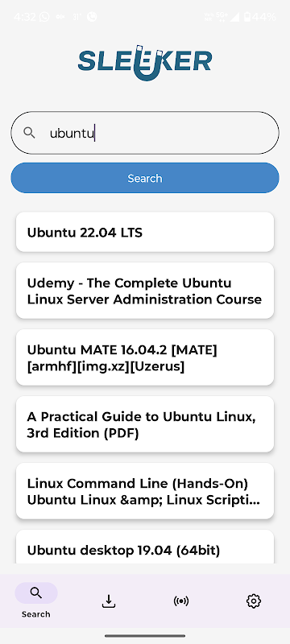Open A Practical Guide to Ubuntu Linux result
Screen dimensions: 290x644
coord(145,424)
